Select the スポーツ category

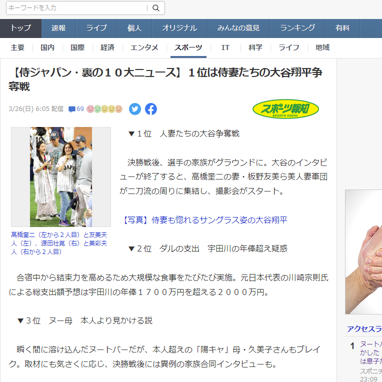tap(188, 48)
